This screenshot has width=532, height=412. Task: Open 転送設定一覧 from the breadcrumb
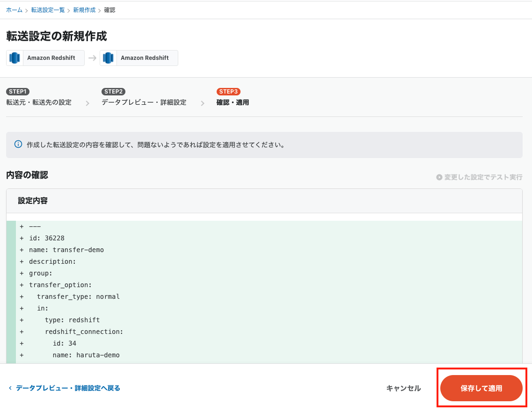pos(47,9)
